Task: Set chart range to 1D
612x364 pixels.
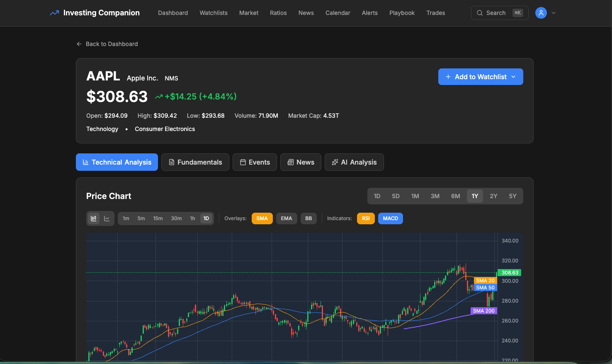Action: [377, 196]
